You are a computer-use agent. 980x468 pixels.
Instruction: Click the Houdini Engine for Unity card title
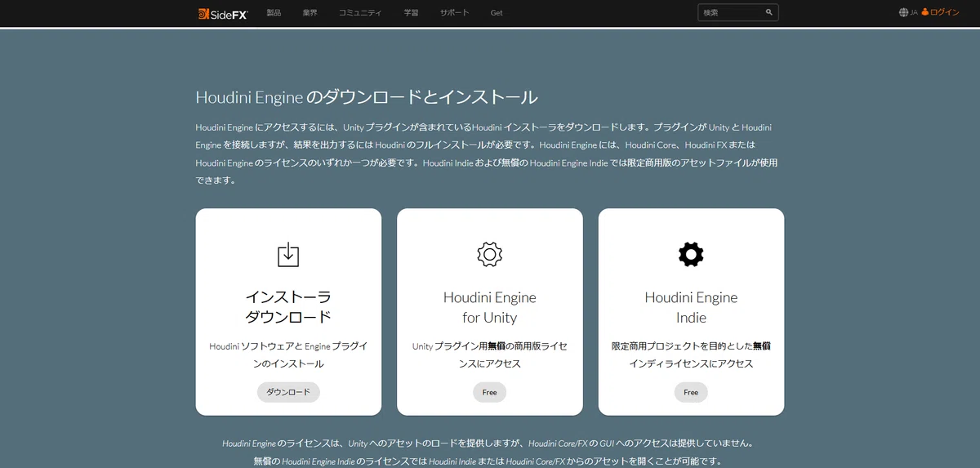pos(490,307)
